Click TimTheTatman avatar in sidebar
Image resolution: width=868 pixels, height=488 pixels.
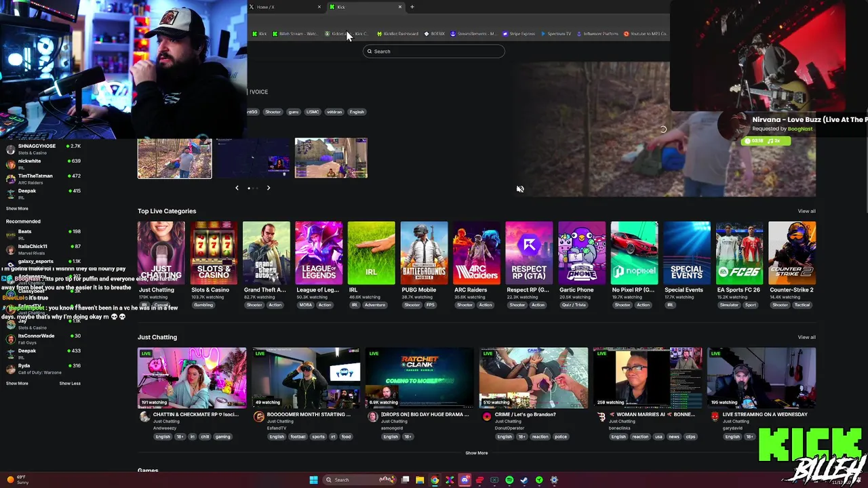coord(10,179)
